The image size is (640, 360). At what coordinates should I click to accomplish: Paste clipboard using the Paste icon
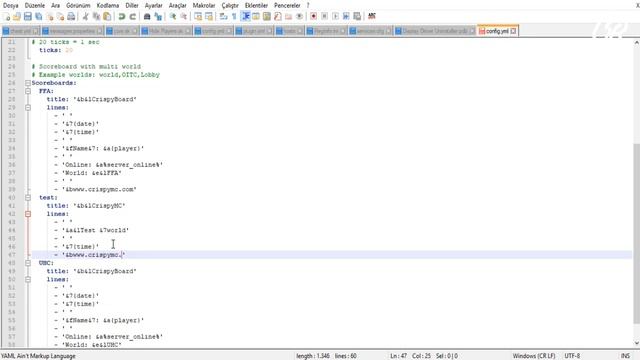click(x=107, y=17)
